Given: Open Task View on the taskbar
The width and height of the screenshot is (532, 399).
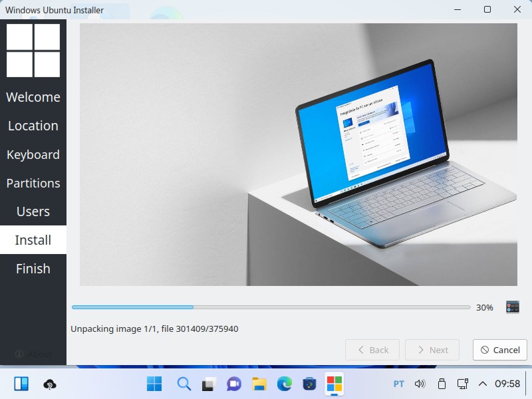Looking at the screenshot, I should [x=209, y=384].
